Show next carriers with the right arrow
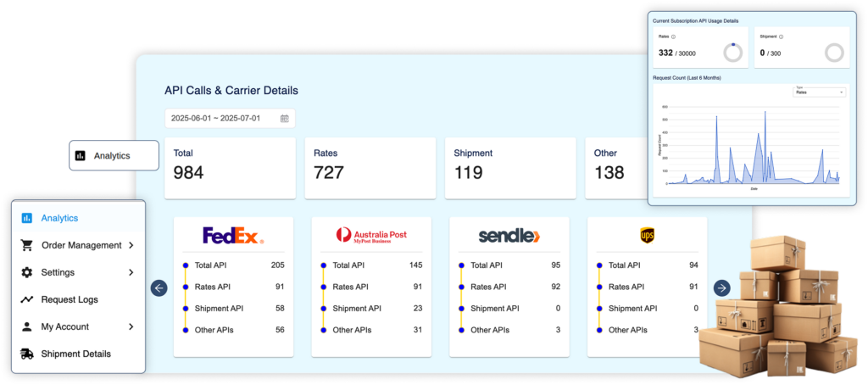This screenshot has height=385, width=868. tap(722, 288)
